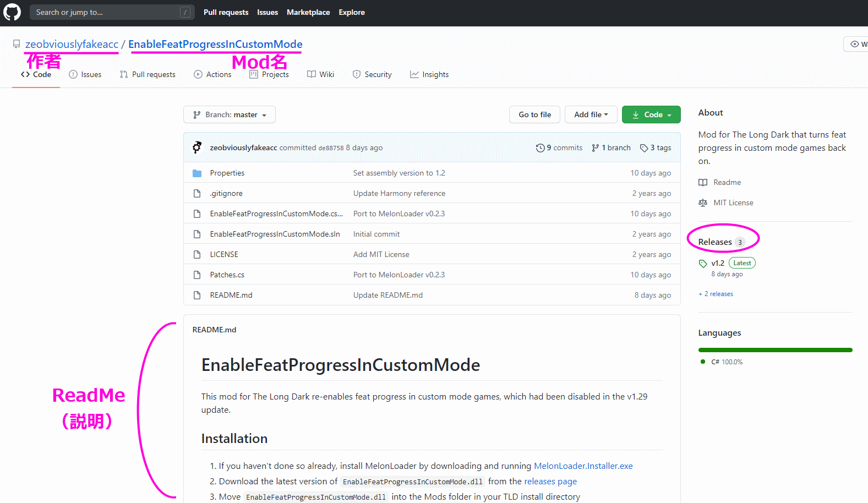The height and width of the screenshot is (503, 868).
Task: Open 'Initial commit' commit message
Action: [376, 234]
